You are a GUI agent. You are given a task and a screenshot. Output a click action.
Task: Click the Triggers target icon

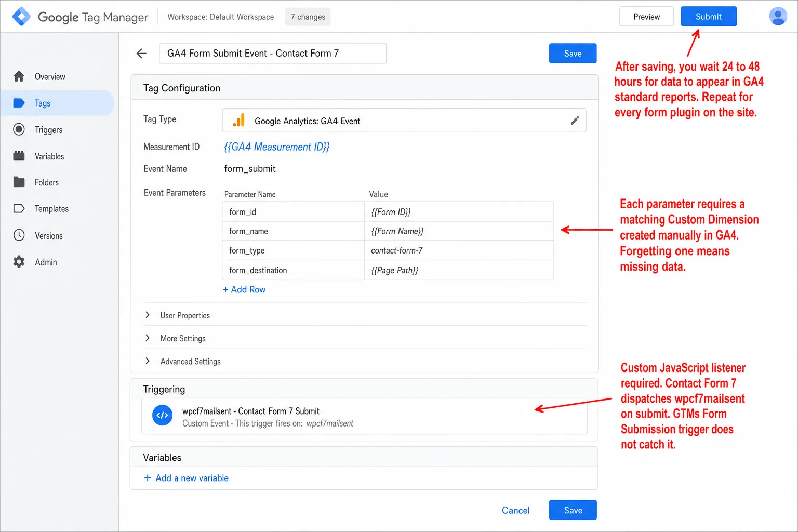click(19, 129)
